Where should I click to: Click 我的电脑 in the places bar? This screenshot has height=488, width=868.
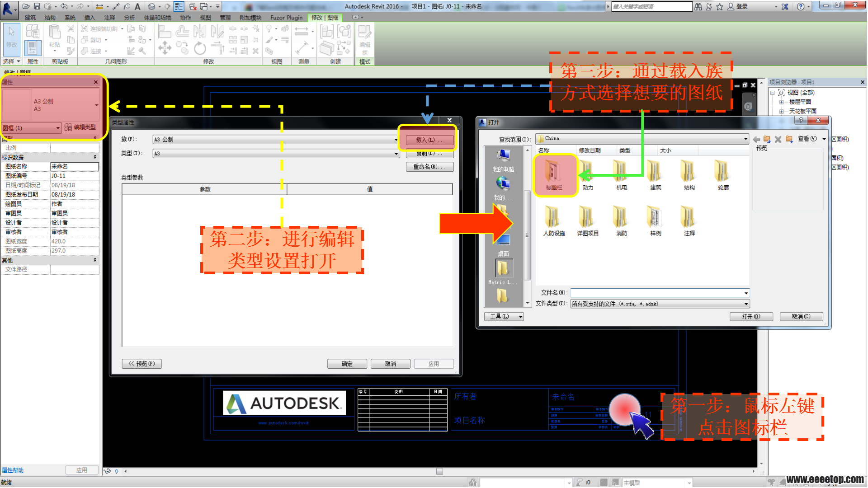(503, 161)
